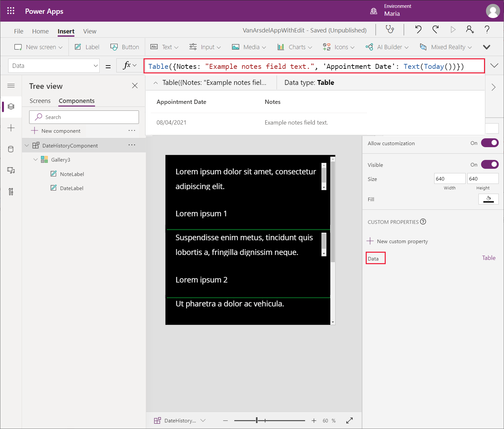Open the Fill color picker swatch

pos(488,199)
